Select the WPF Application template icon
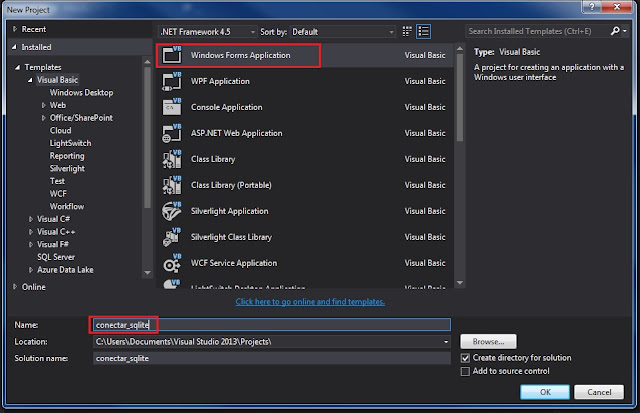The height and width of the screenshot is (413, 640). tap(172, 81)
